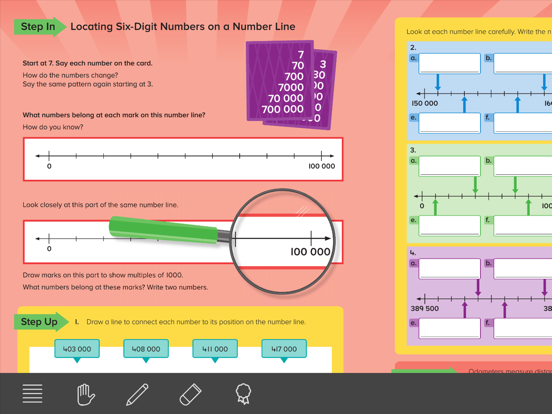Click the green Step Up arrow label

41,322
